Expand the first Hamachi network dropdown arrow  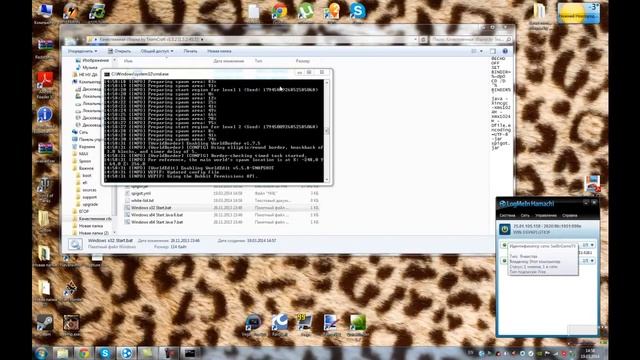click(x=592, y=245)
